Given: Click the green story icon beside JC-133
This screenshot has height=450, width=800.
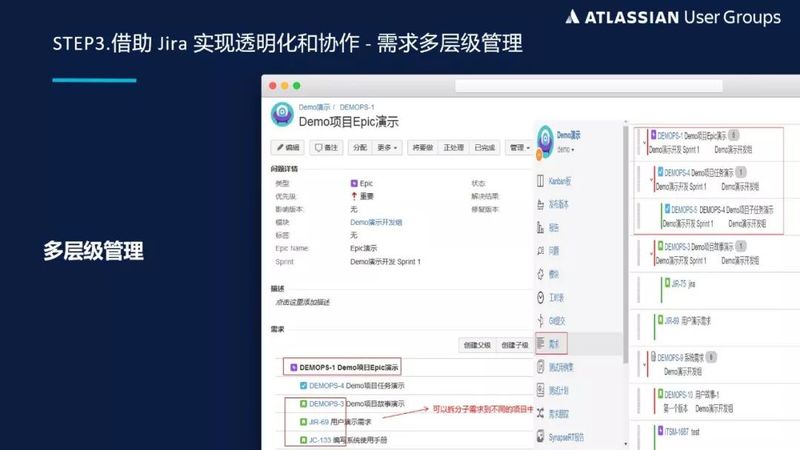Looking at the screenshot, I should click(304, 440).
